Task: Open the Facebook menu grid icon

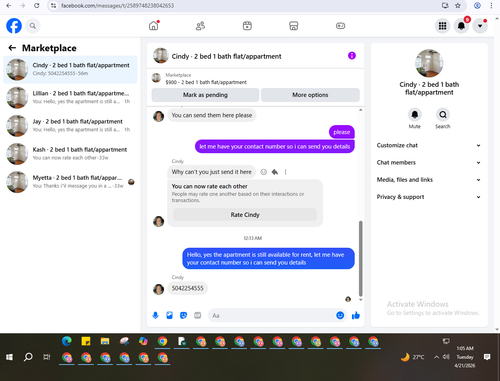Action: point(442,26)
